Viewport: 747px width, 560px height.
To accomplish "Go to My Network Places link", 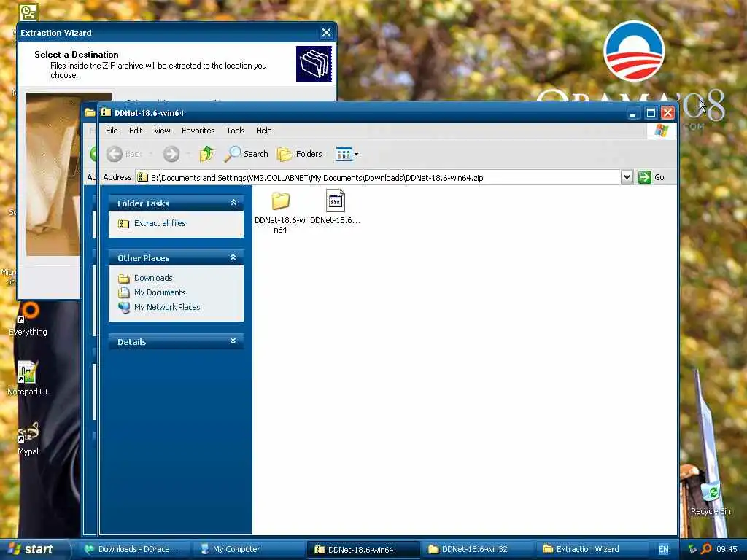I will (167, 307).
